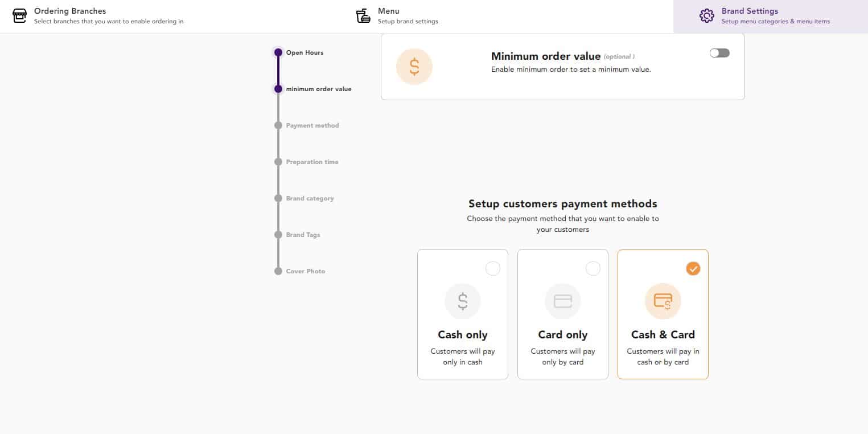Image resolution: width=868 pixels, height=434 pixels.
Task: Go to the Preparation time step
Action: [312, 162]
